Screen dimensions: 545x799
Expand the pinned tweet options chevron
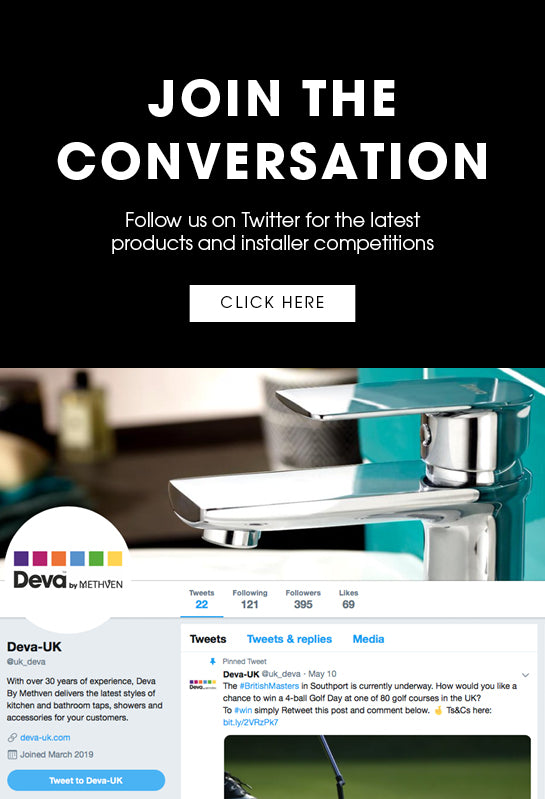pyautogui.click(x=526, y=675)
